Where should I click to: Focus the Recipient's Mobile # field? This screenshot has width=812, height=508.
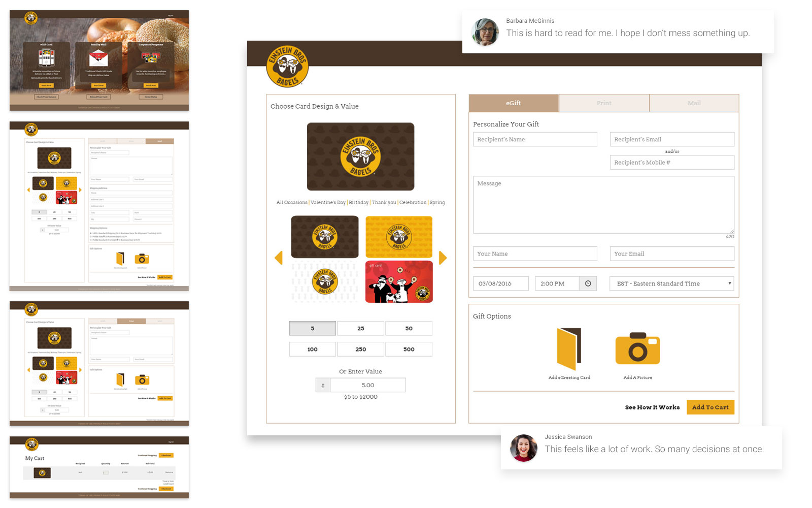(672, 163)
